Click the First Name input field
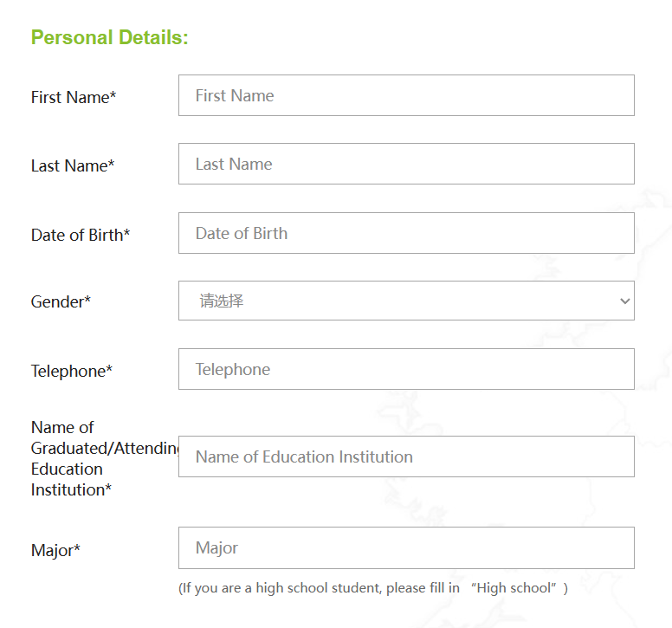 [406, 95]
